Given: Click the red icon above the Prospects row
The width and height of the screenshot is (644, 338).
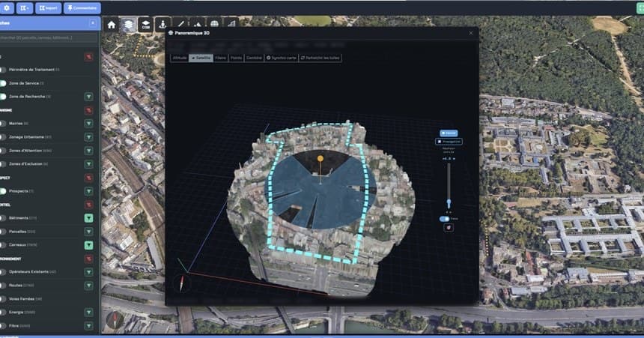Looking at the screenshot, I should click(x=88, y=178).
